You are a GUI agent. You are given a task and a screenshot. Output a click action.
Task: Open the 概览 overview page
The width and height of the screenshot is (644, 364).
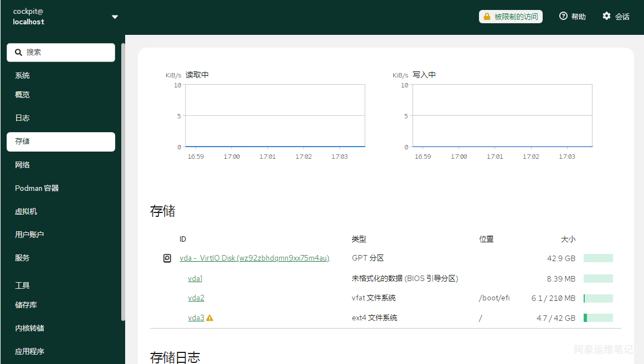[x=23, y=95]
